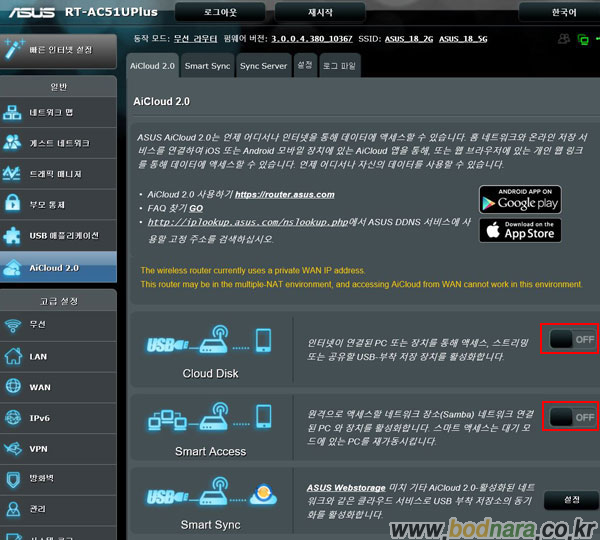Open the Google Play Android app badge
This screenshot has width=600, height=540.
520,199
